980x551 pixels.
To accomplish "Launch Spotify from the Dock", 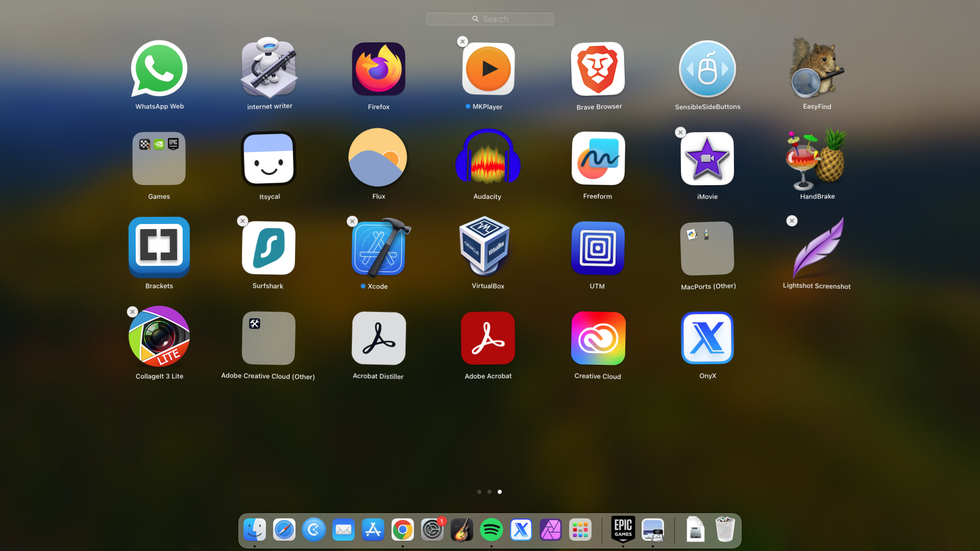I will coord(491,530).
